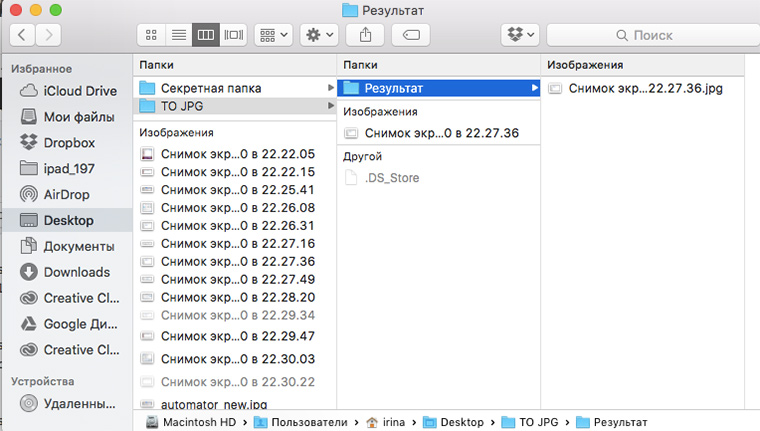Open the arrange items dropdown
Screen dimensions: 760x431
click(x=273, y=35)
